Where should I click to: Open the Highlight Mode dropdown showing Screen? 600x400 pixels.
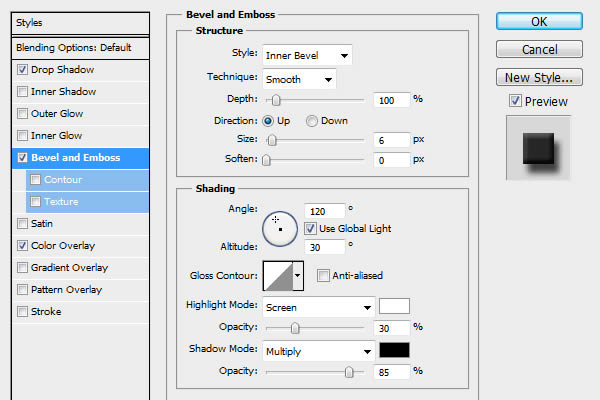pyautogui.click(x=317, y=306)
